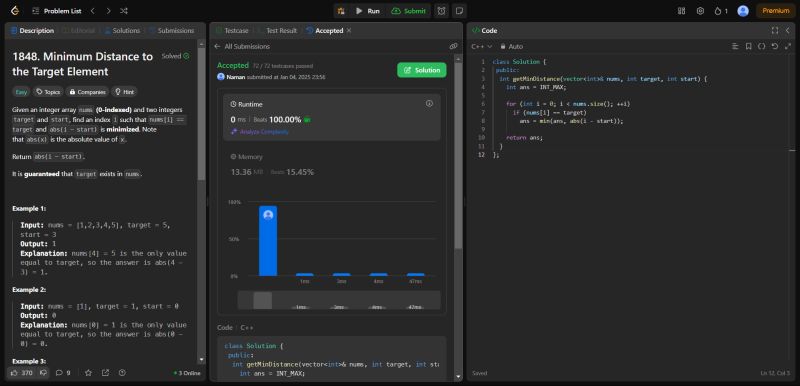Click Analyze Complexity link

tap(260, 132)
